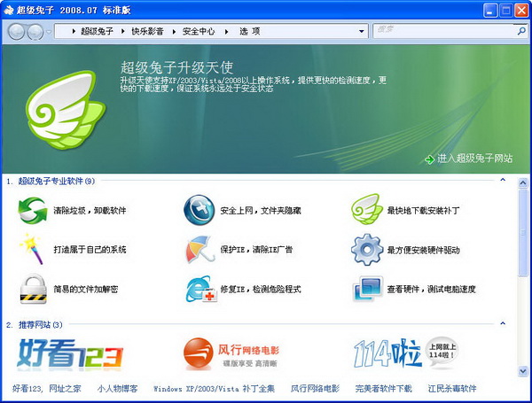Expand arrow before 快乐影音 breadcrumb
This screenshot has width=532, height=403.
pos(123,32)
